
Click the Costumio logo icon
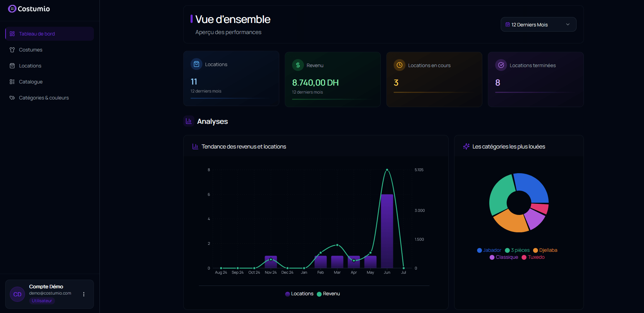point(12,9)
